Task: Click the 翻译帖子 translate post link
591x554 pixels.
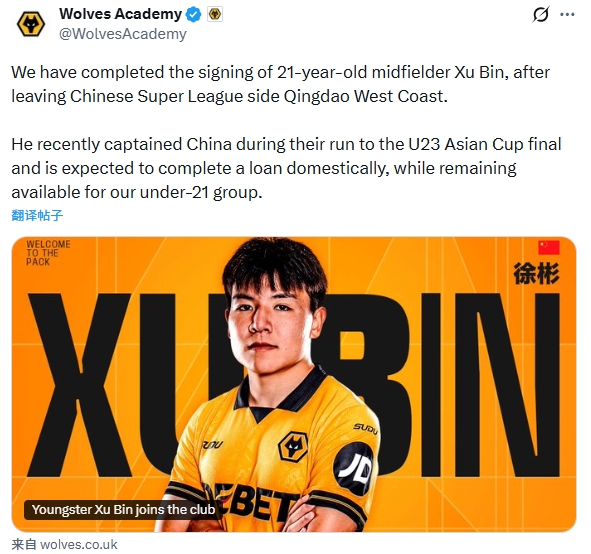Action: 37,215
